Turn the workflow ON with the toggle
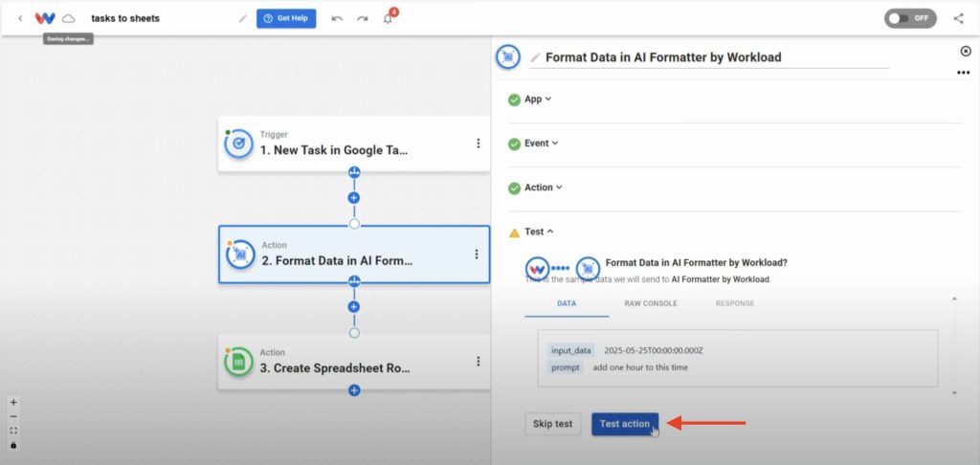 pyautogui.click(x=910, y=18)
